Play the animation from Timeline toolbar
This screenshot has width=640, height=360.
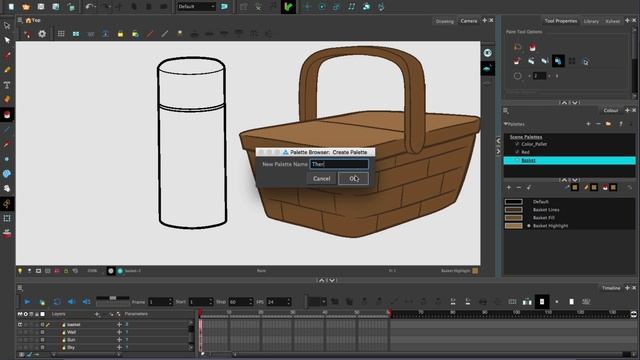(x=27, y=302)
